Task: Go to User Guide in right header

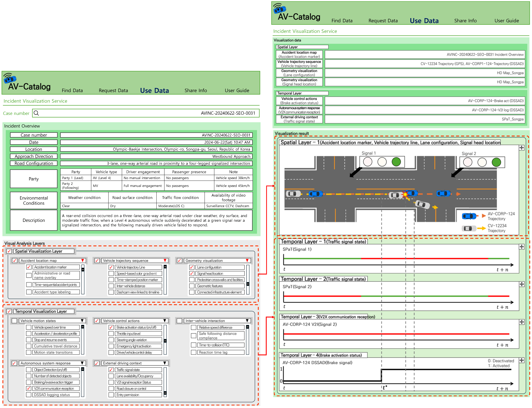Action: [x=507, y=21]
